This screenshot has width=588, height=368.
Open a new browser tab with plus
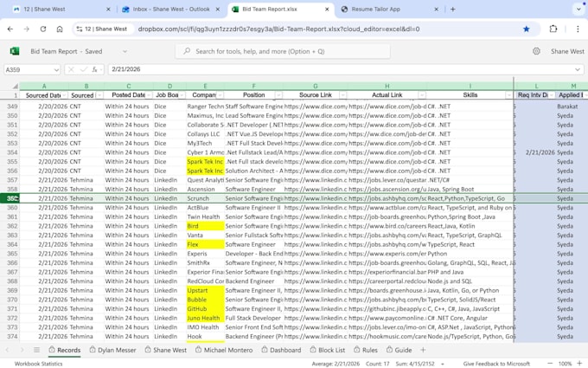(452, 9)
